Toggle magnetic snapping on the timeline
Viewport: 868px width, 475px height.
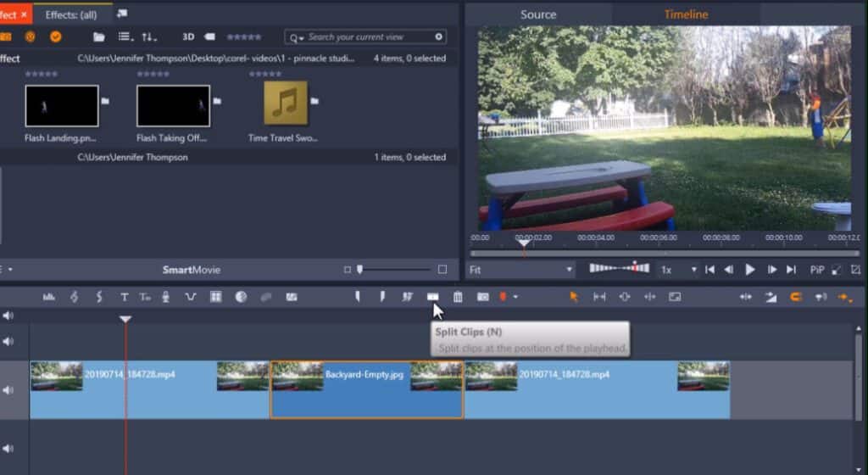point(795,297)
